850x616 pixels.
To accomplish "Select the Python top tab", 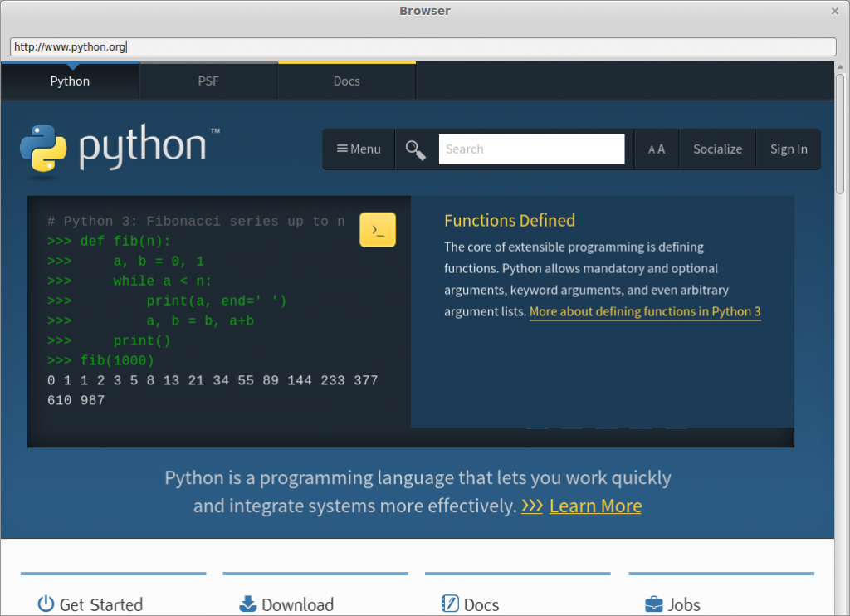I will coord(70,81).
